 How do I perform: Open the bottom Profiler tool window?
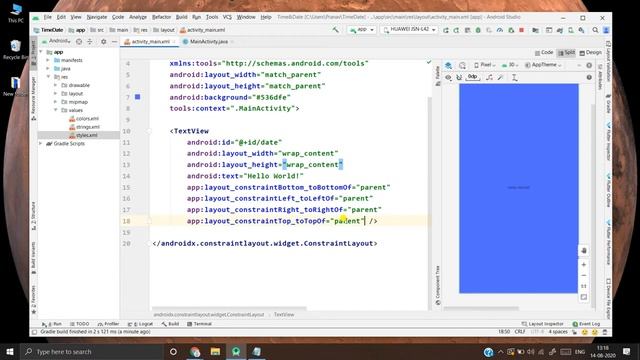108,324
